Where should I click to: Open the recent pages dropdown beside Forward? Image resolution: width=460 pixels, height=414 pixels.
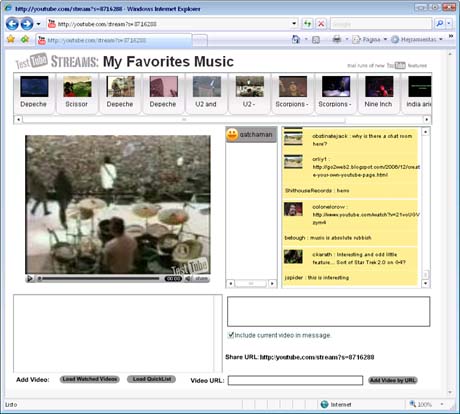[38, 24]
